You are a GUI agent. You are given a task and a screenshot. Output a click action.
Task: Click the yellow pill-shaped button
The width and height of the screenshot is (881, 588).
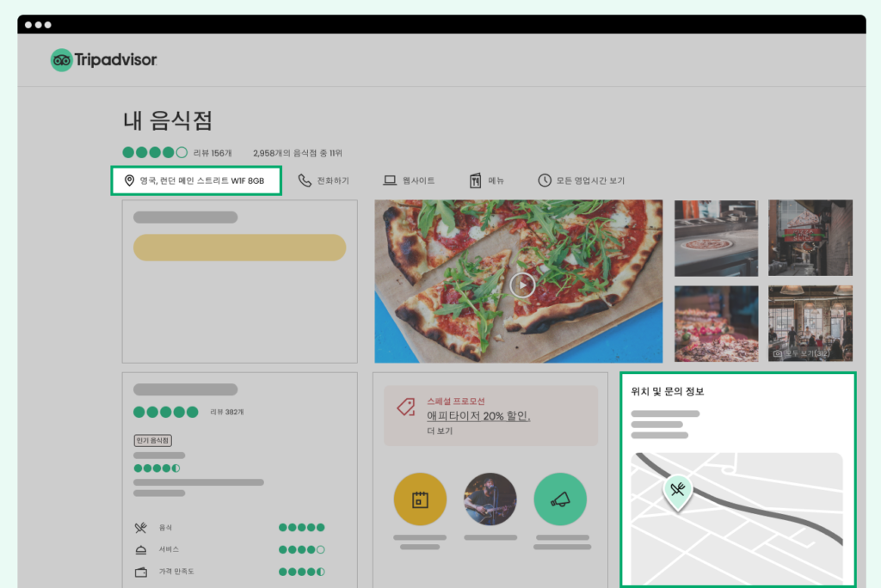tap(239, 248)
